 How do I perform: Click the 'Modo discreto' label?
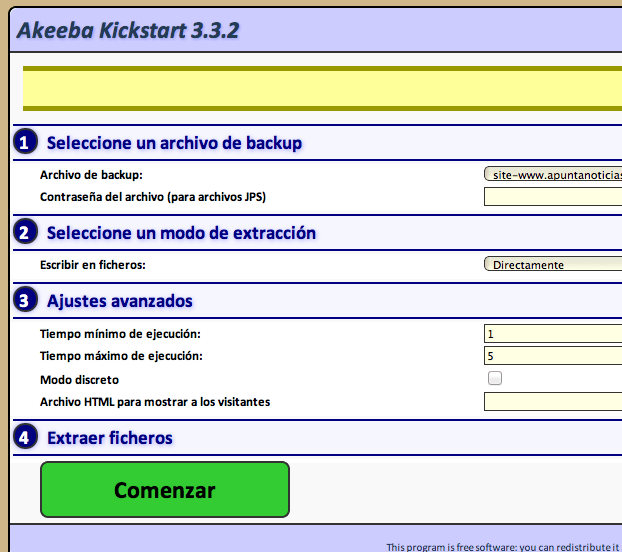(79, 380)
